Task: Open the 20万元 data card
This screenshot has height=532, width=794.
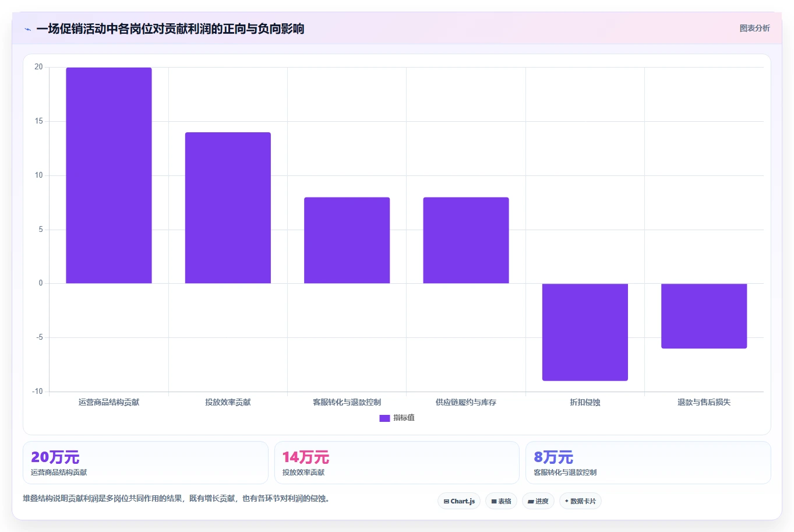Action: click(146, 463)
